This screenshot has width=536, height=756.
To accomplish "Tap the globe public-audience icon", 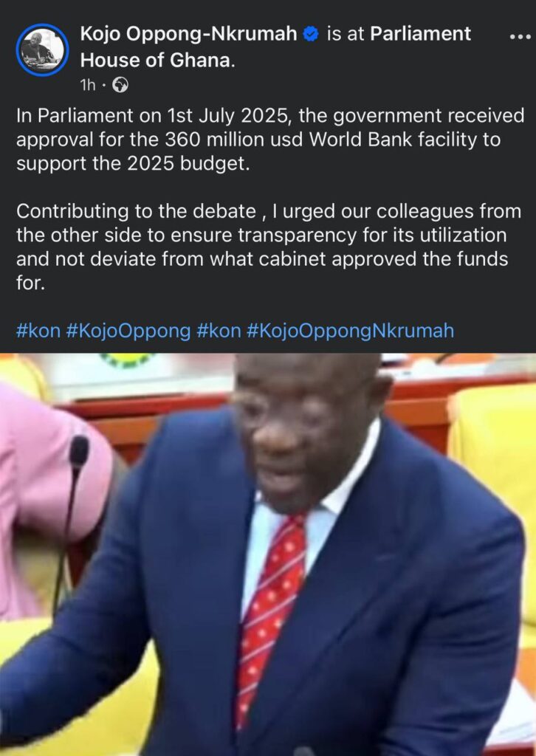I will coord(120,86).
